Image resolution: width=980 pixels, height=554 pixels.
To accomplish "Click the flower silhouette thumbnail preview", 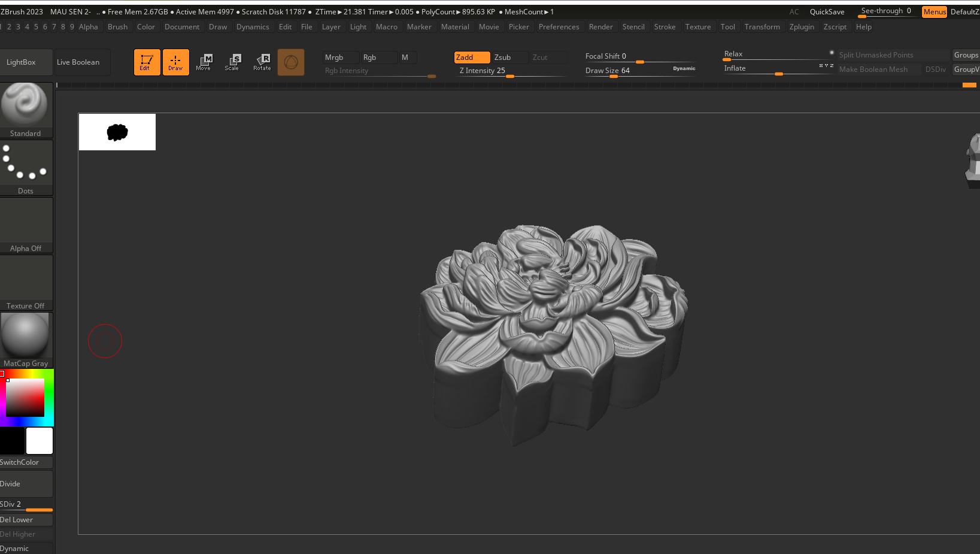I will (117, 132).
